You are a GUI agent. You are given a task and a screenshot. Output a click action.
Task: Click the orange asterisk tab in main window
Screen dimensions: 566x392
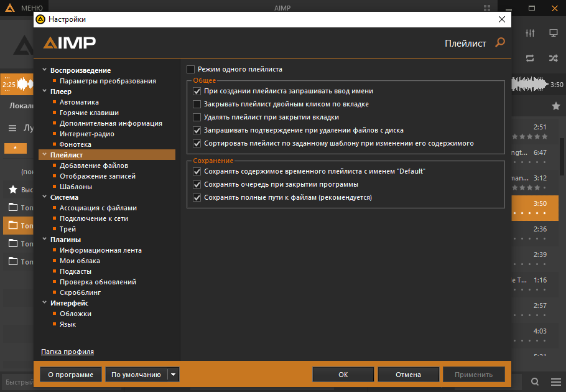pos(15,148)
